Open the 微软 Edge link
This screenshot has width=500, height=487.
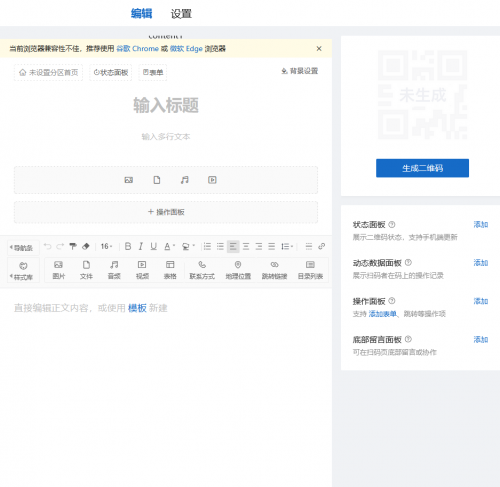[186, 49]
